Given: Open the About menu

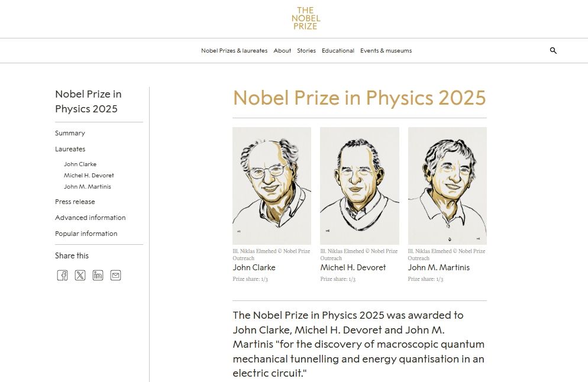Looking at the screenshot, I should (x=282, y=51).
